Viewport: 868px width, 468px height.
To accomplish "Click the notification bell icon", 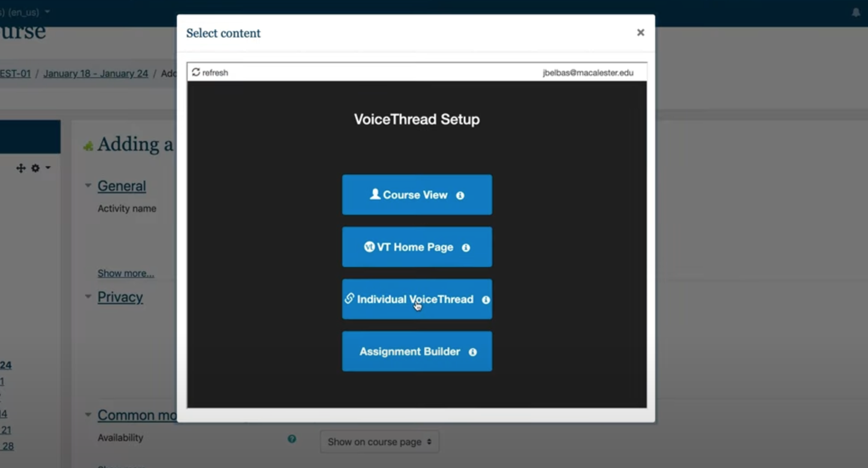I will 855,12.
